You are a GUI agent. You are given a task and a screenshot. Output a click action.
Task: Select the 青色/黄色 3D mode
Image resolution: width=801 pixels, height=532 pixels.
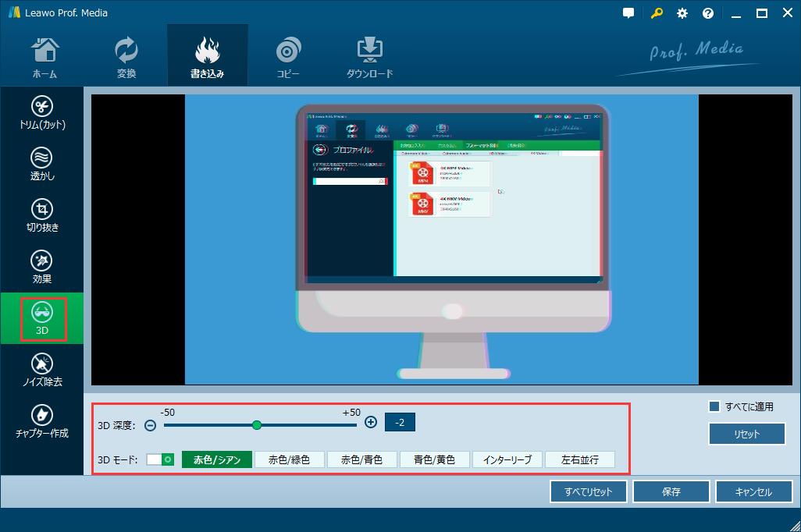point(435,459)
